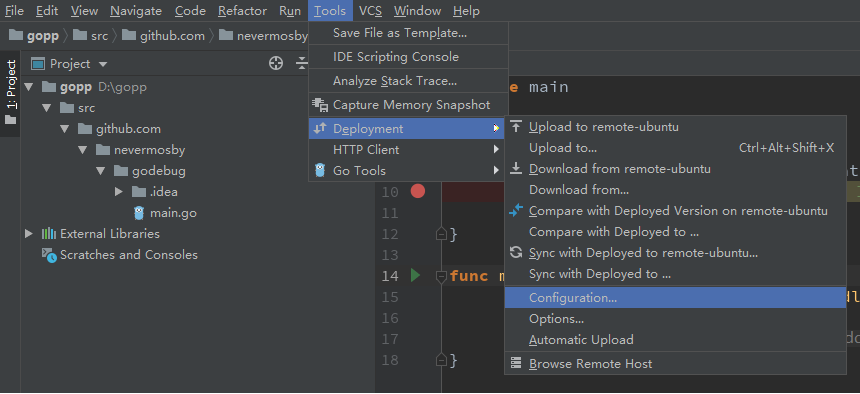This screenshot has width=860, height=394.
Task: Select Configuration... in the Deployment submenu
Action: pyautogui.click(x=675, y=297)
